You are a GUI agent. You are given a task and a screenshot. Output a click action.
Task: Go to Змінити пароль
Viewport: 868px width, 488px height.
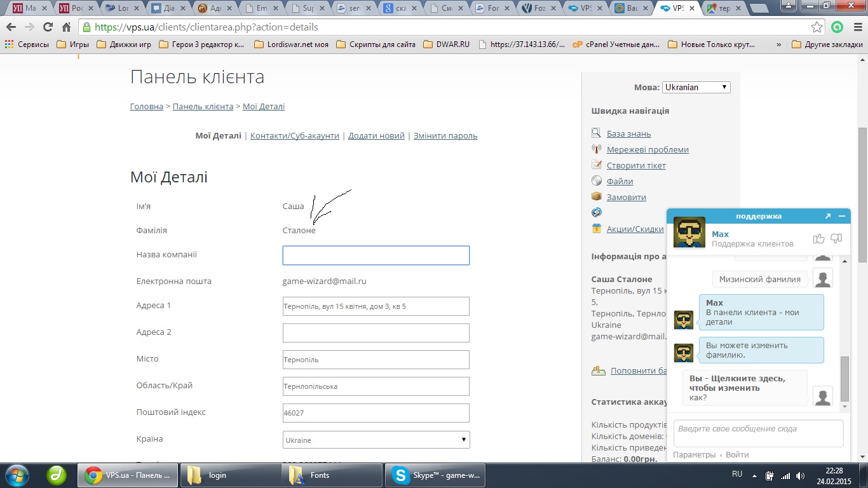pos(445,135)
